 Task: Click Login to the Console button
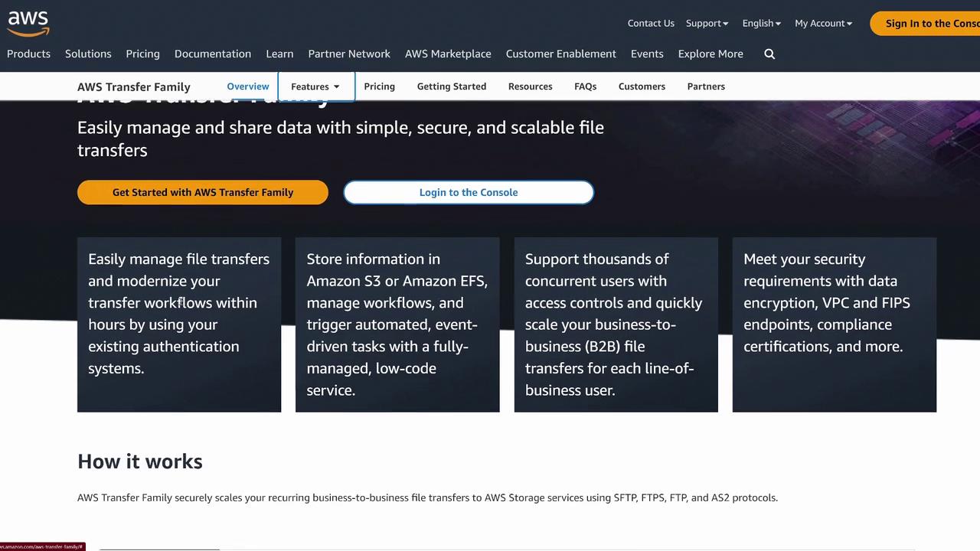tap(469, 192)
